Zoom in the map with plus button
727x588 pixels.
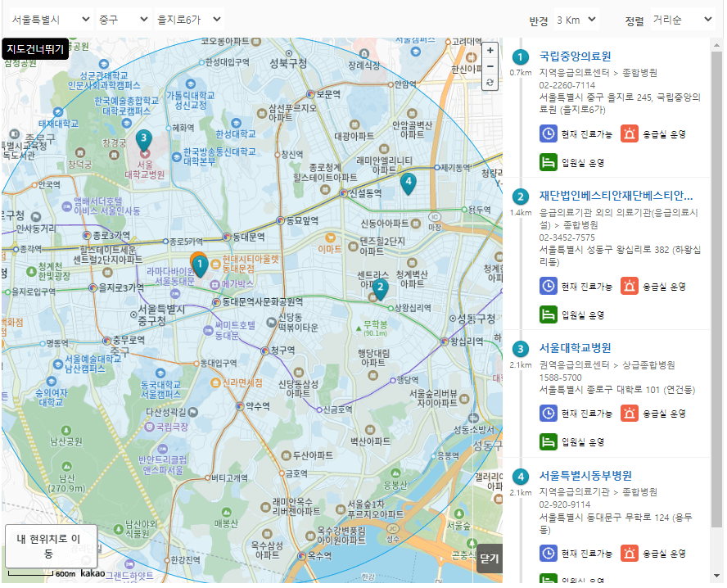490,51
